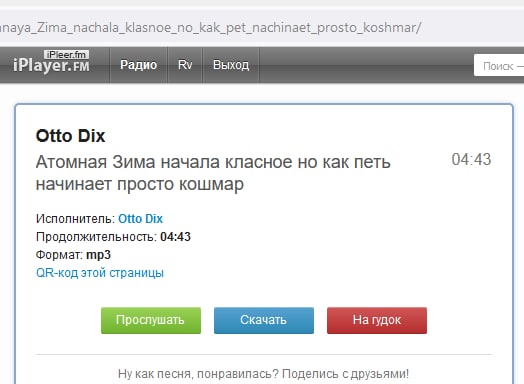This screenshot has width=524, height=384.
Task: Click the Otto Dix bold heading
Action: (71, 136)
